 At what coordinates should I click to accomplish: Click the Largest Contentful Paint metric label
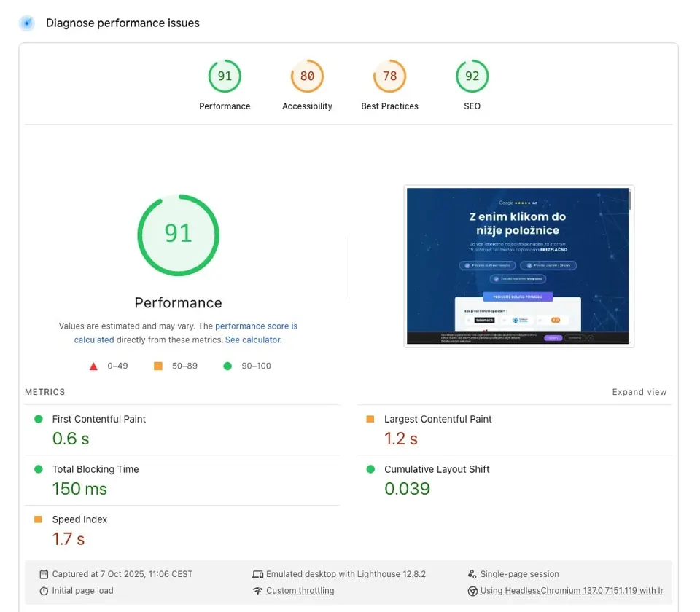(438, 419)
